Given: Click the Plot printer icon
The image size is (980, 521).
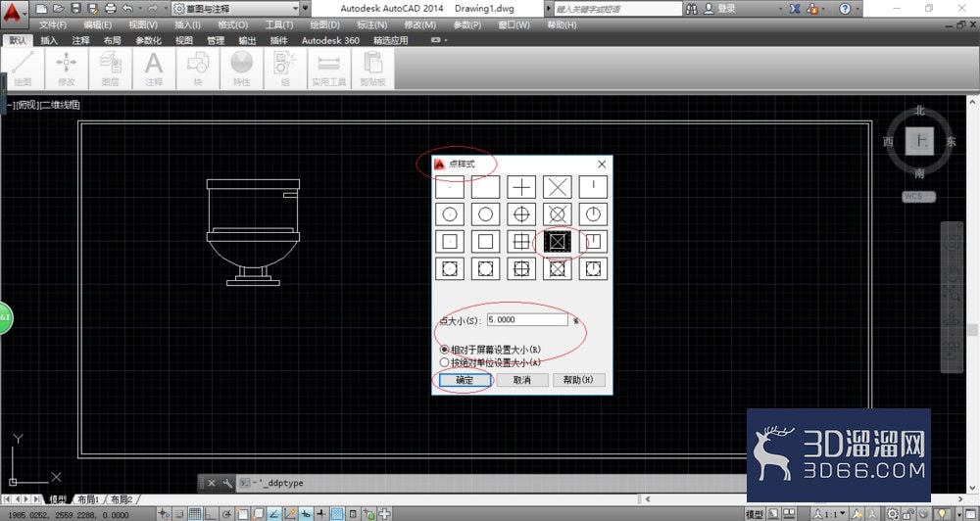Looking at the screenshot, I should [x=111, y=9].
